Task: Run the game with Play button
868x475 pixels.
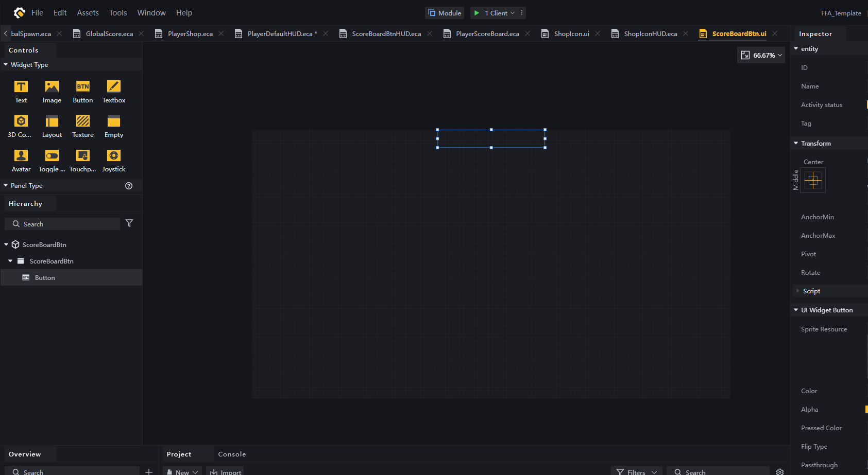Action: [x=476, y=13]
